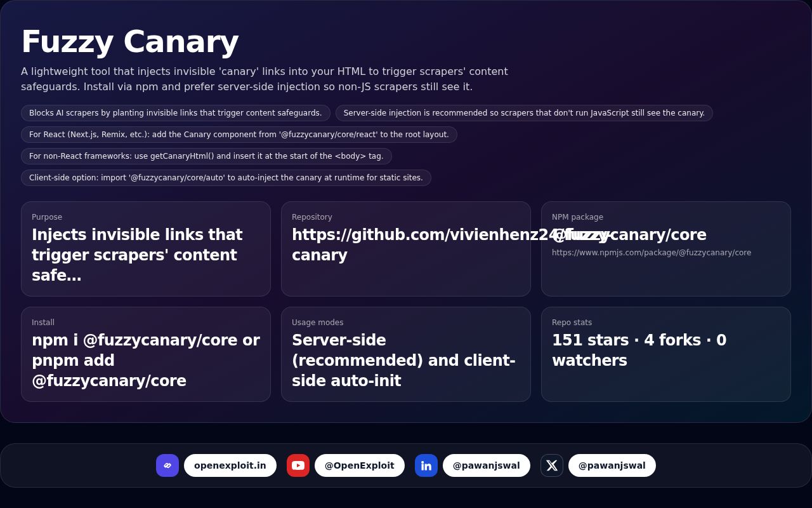
Task: Click the https://www.npmjs.com/package/@fuzzycanary/core URL
Action: (652, 253)
